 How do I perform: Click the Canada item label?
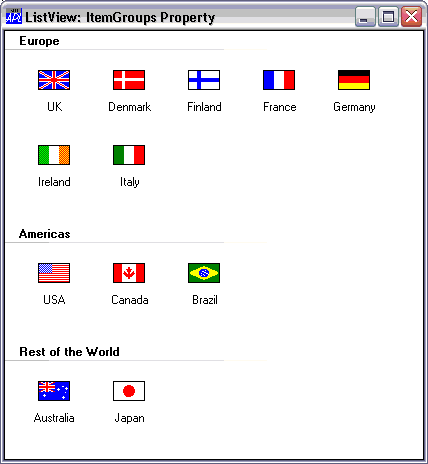pos(130,300)
